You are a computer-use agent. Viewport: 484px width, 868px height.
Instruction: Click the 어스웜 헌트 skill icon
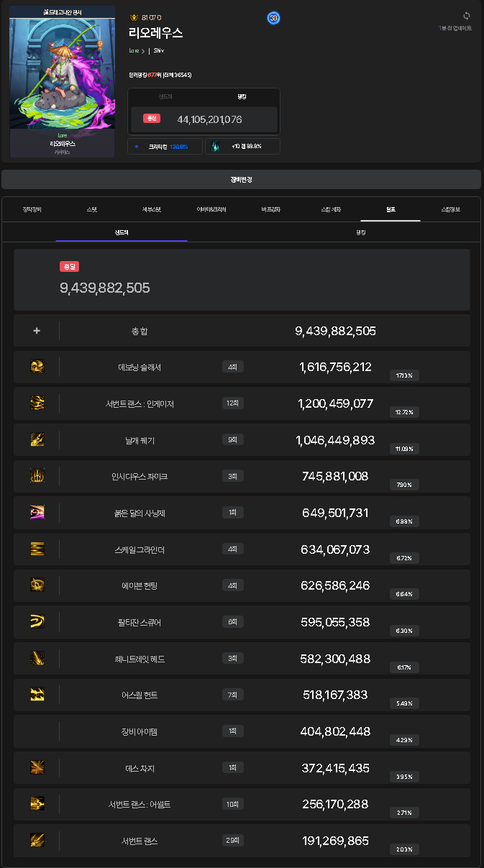tap(37, 695)
